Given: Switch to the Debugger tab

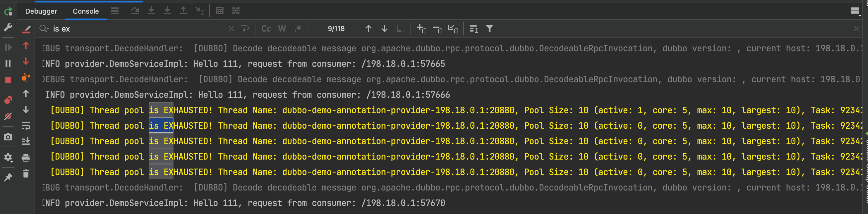Looking at the screenshot, I should (x=41, y=11).
